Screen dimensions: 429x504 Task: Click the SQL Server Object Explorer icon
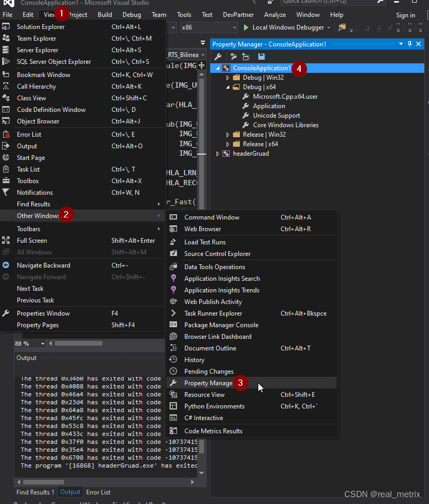[6, 61]
